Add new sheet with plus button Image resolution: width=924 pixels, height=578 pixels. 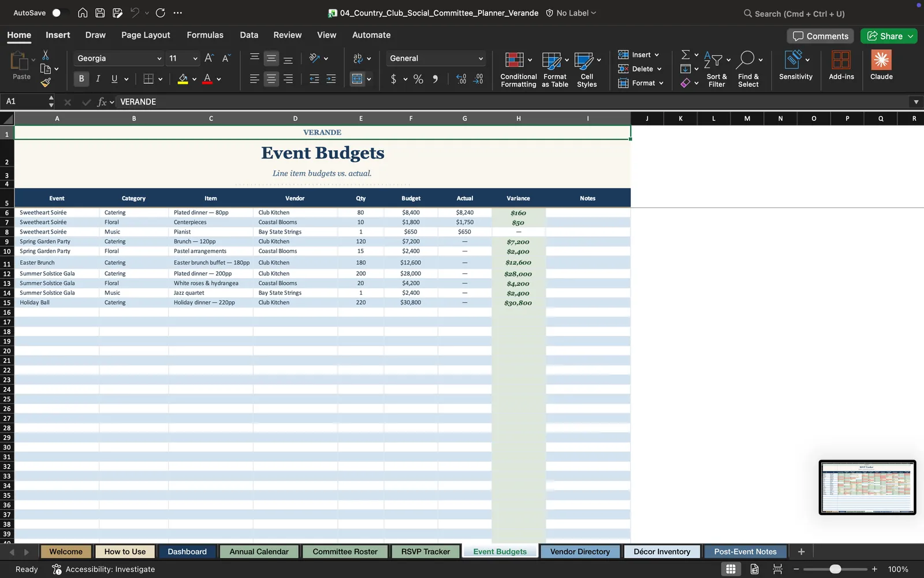(x=801, y=552)
